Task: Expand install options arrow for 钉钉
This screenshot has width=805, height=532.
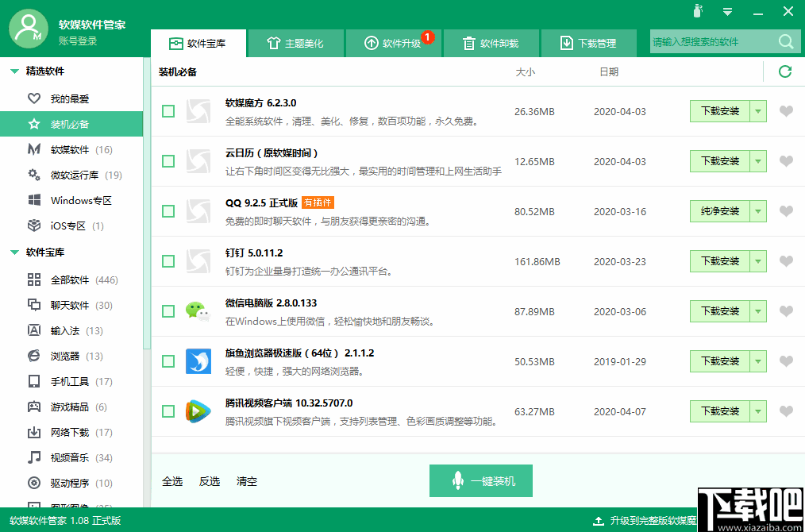Action: [x=758, y=261]
